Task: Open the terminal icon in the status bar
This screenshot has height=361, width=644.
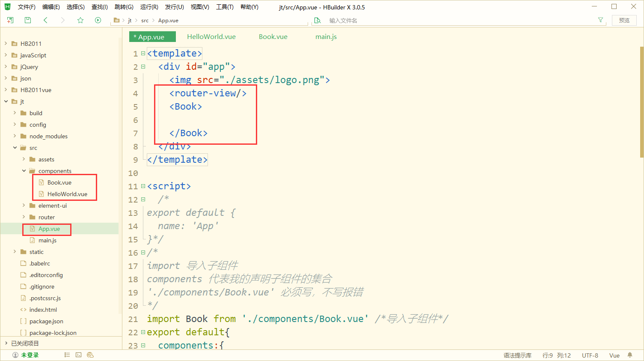Action: click(x=78, y=355)
